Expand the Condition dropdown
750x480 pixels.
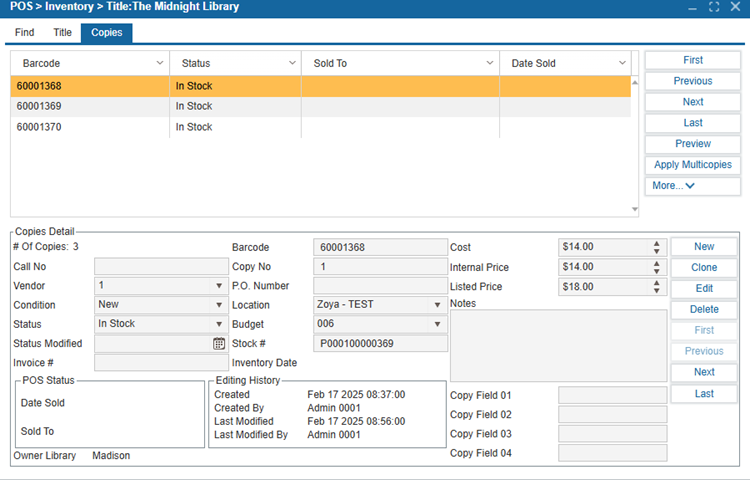(x=219, y=305)
